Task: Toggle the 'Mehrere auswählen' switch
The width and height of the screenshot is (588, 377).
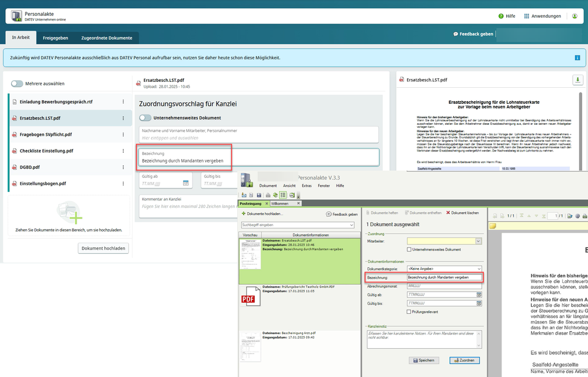Action: (x=17, y=84)
